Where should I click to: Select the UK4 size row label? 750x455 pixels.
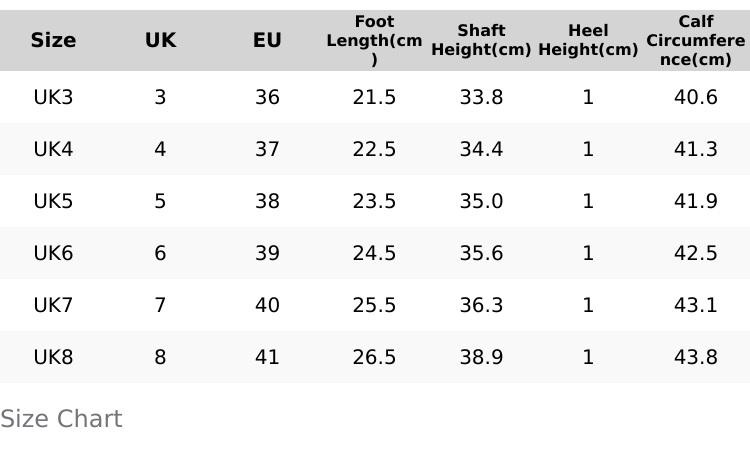tap(53, 149)
